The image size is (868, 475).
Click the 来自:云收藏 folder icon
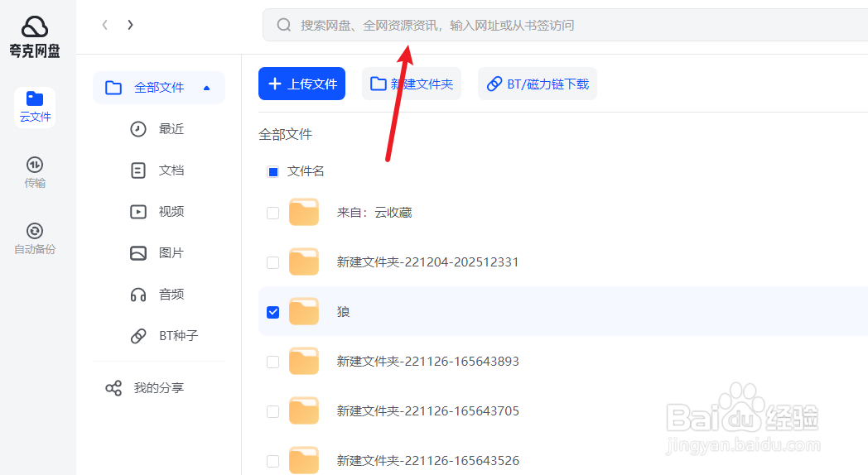[x=304, y=213]
